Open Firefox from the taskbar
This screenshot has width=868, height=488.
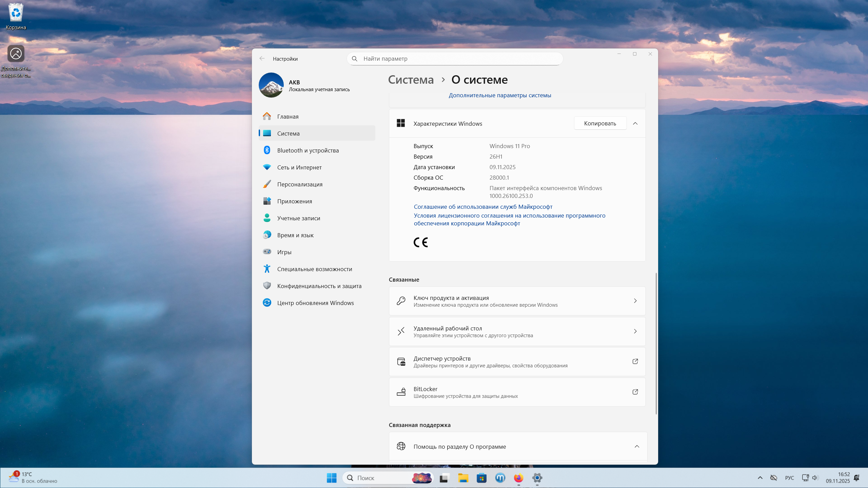pos(518,478)
